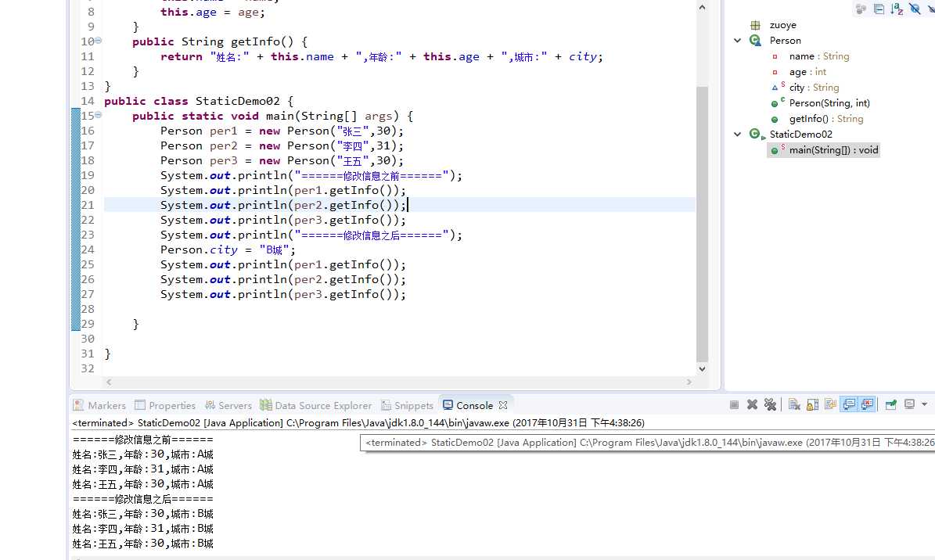Viewport: 935px width, 560px height.
Task: Click the static field icon beside city
Action: (777, 87)
